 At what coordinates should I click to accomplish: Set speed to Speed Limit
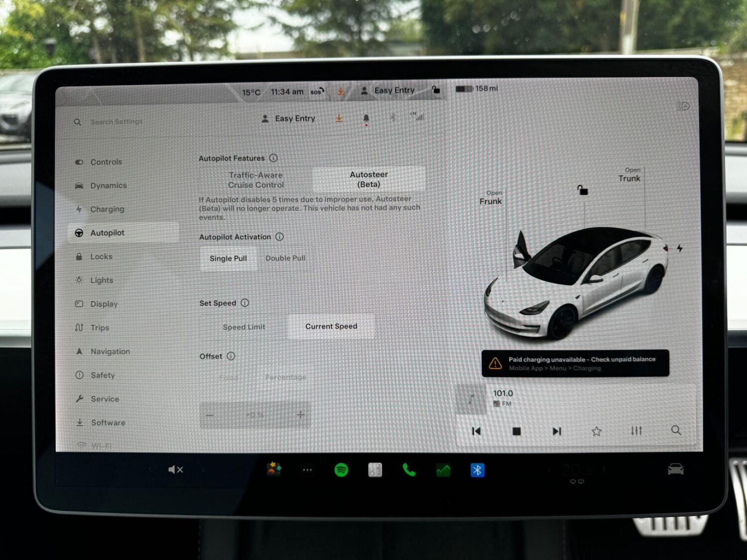tap(244, 327)
